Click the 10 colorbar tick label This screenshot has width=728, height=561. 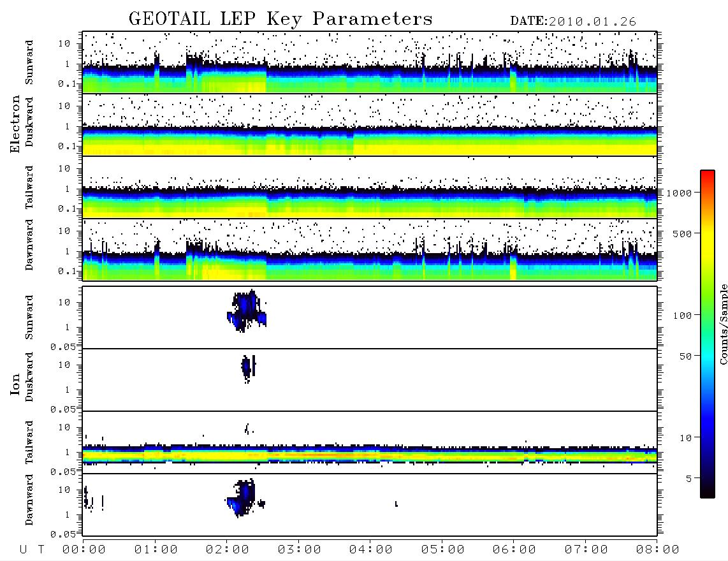(x=685, y=438)
